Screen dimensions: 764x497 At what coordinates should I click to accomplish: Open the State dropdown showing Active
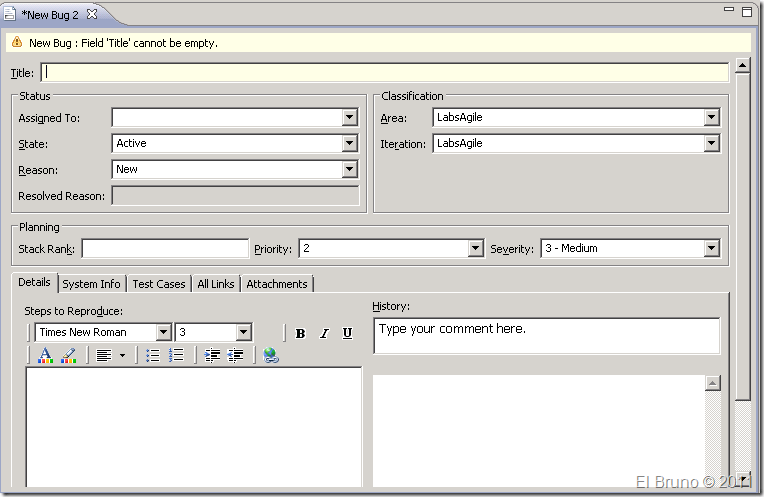point(349,144)
